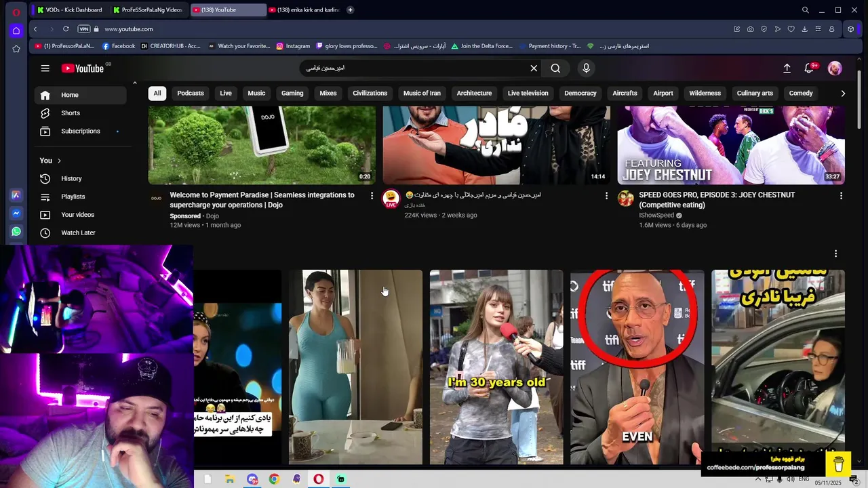
Task: Open options for the Dojo ad video
Action: (372, 195)
